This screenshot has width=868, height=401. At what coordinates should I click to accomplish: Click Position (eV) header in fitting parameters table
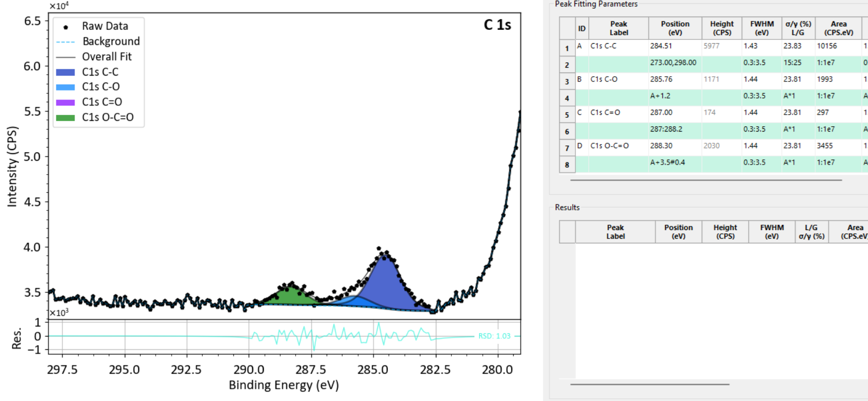675,29
